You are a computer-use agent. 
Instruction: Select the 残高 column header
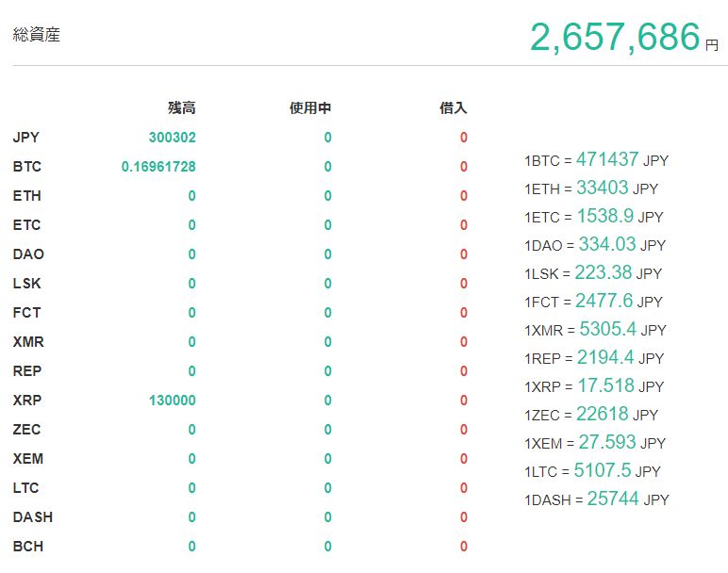click(181, 108)
